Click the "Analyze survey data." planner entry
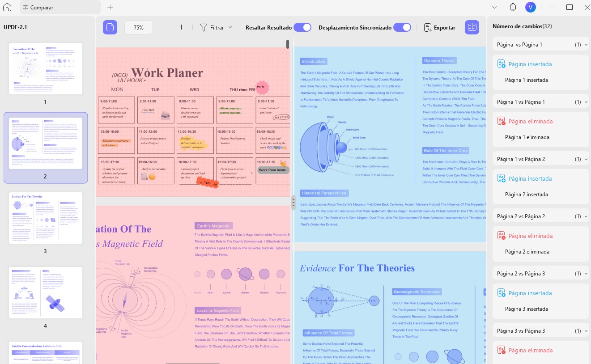This screenshot has height=364, width=591. tap(154, 169)
